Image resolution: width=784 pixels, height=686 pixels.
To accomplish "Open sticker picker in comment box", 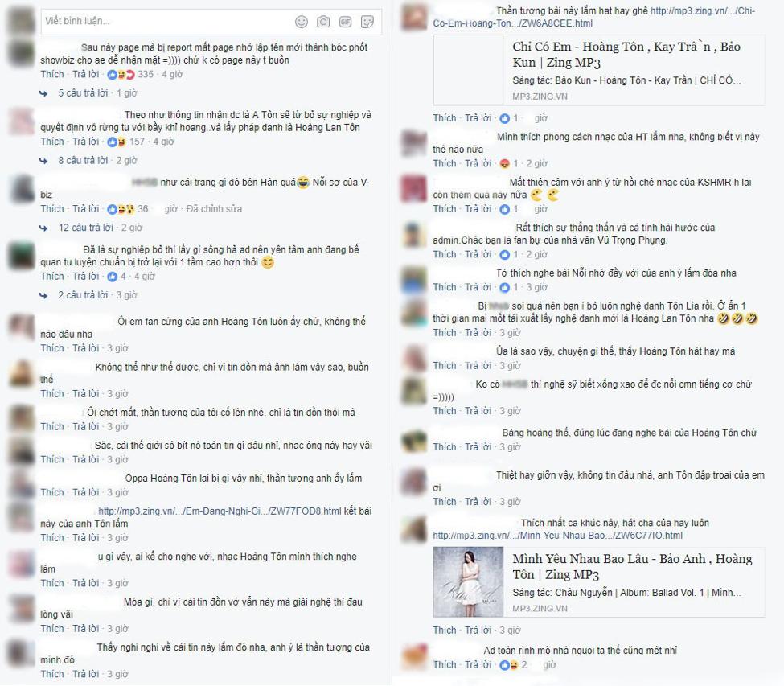I will (367, 22).
